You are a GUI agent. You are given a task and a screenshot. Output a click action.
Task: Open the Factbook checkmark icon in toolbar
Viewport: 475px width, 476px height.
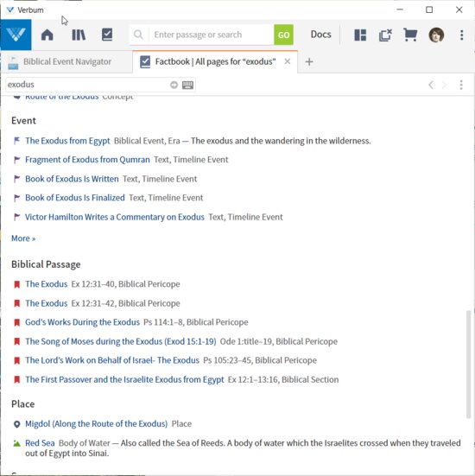click(x=107, y=35)
